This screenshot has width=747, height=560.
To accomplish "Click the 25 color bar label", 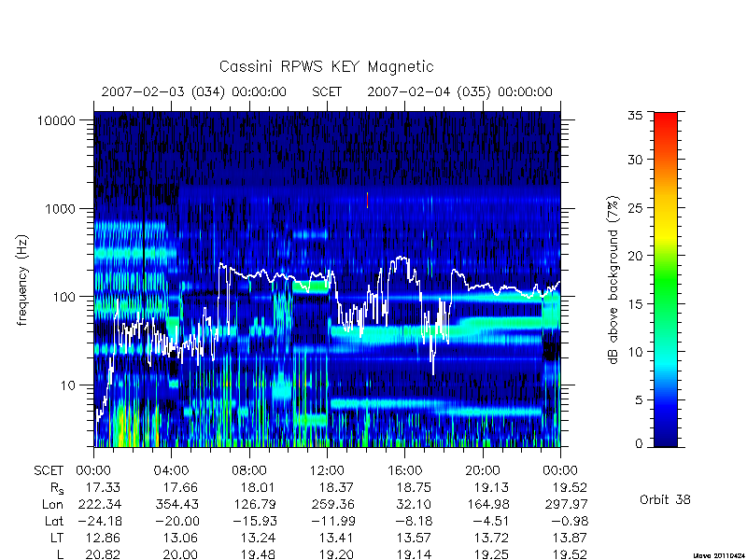I will 635,207.
